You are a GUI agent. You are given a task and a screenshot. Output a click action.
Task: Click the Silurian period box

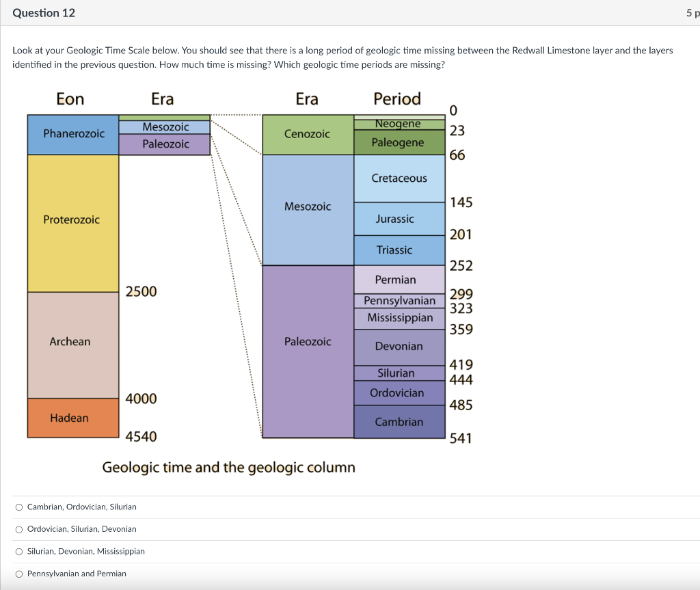[x=399, y=373]
